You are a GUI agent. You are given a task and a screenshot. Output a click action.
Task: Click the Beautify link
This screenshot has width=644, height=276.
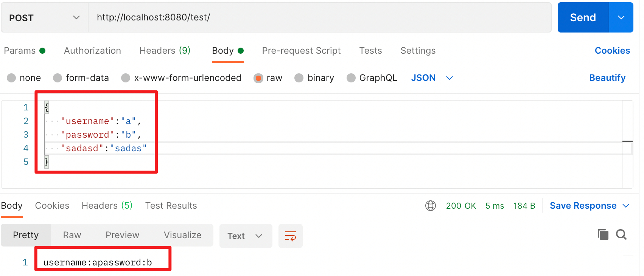pos(607,78)
